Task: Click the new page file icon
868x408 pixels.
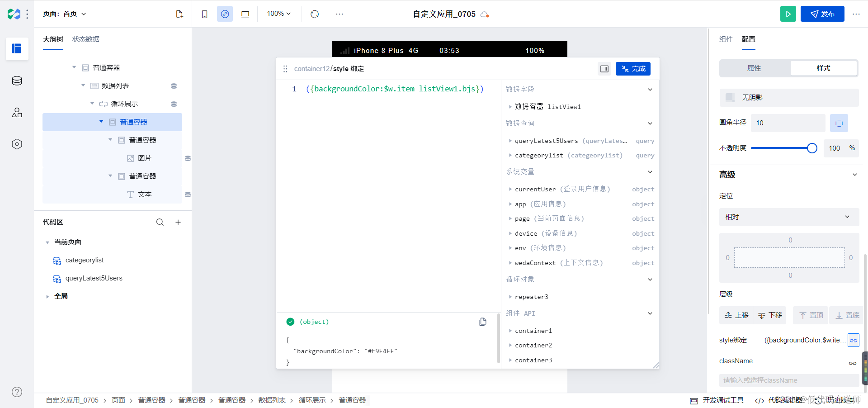Action: click(179, 14)
